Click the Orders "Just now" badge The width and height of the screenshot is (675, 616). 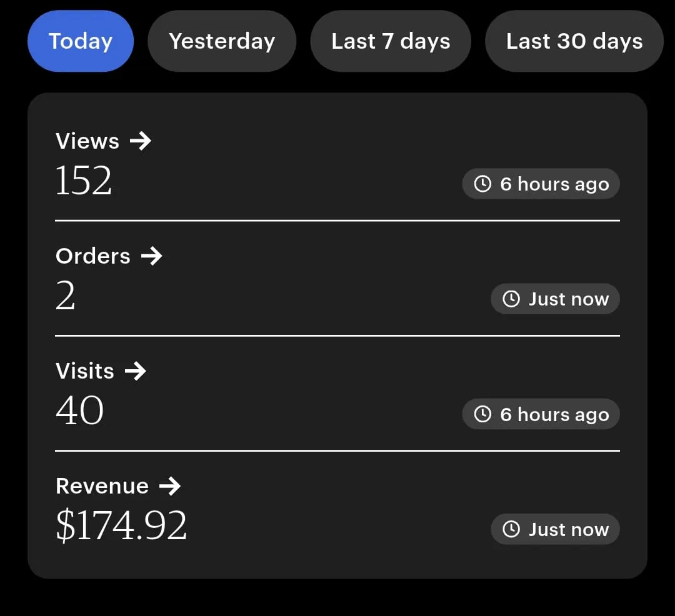[555, 299]
